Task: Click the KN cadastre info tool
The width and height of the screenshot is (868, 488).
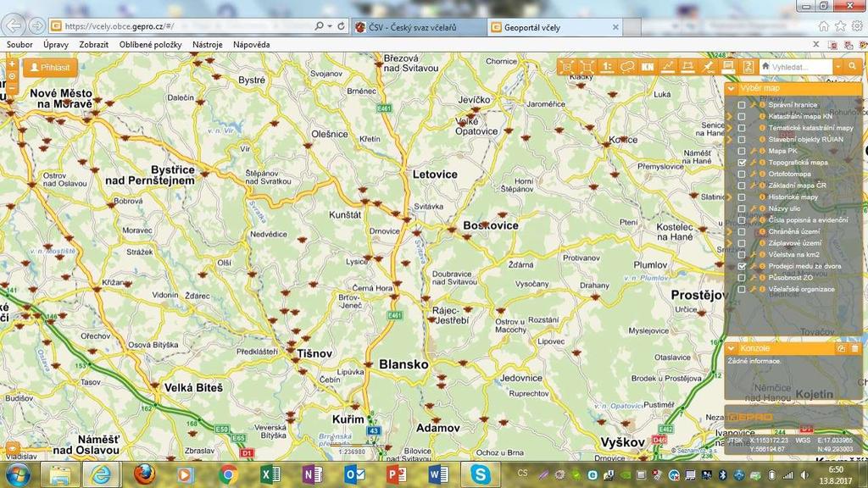Action: [647, 67]
